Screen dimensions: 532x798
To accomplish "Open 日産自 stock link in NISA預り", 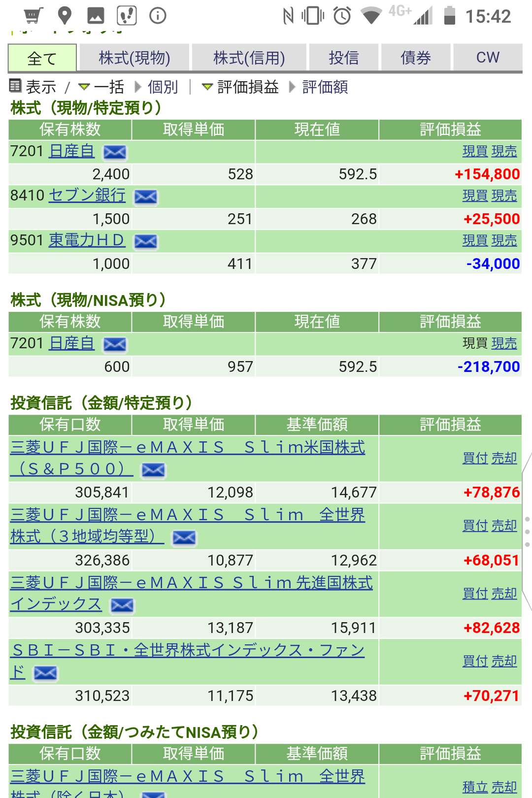I will [72, 343].
